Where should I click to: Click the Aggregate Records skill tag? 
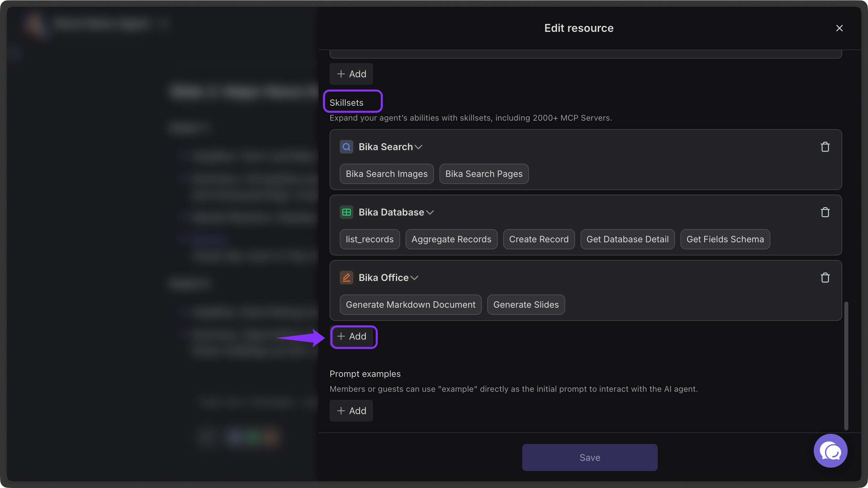tap(451, 239)
